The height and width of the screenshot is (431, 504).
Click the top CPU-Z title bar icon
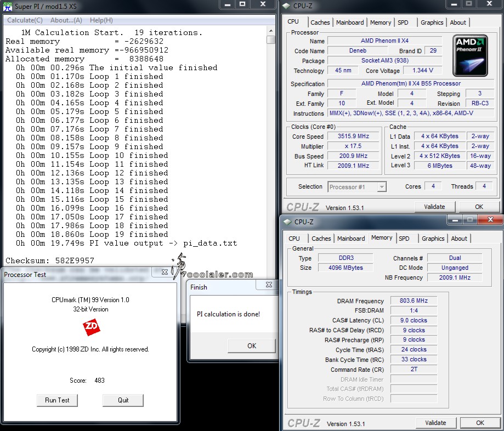coord(287,6)
